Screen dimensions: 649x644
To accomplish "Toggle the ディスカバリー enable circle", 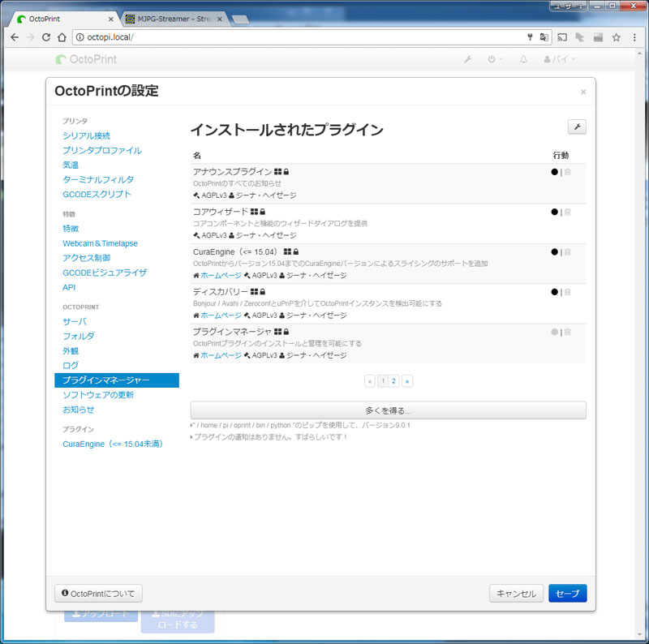I will click(555, 292).
